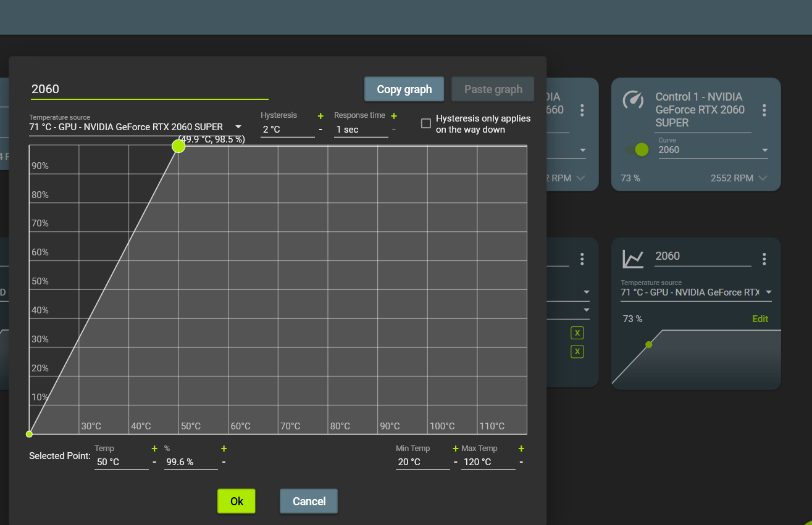
Task: Click the Response time plus icon
Action: (394, 115)
